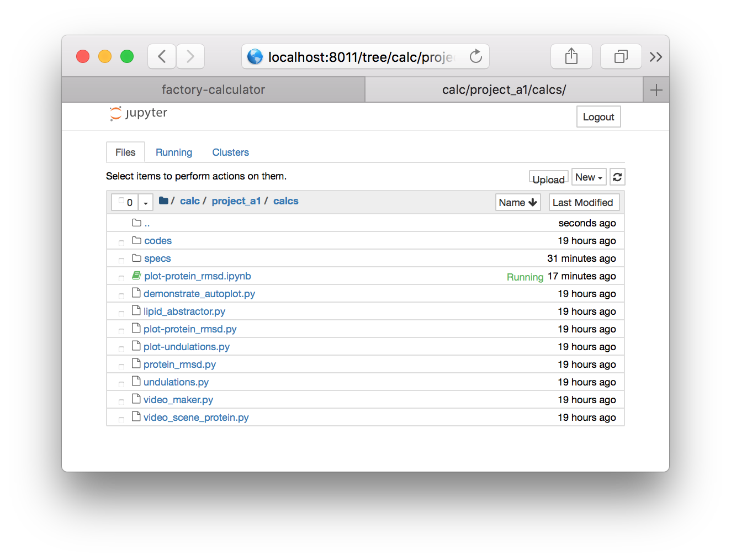Refresh the notebook file list
Viewport: 731px width, 560px height.
(x=617, y=177)
